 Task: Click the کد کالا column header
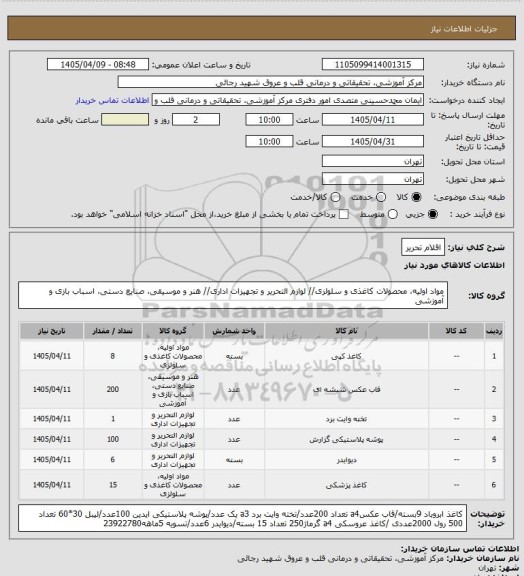pos(456,331)
